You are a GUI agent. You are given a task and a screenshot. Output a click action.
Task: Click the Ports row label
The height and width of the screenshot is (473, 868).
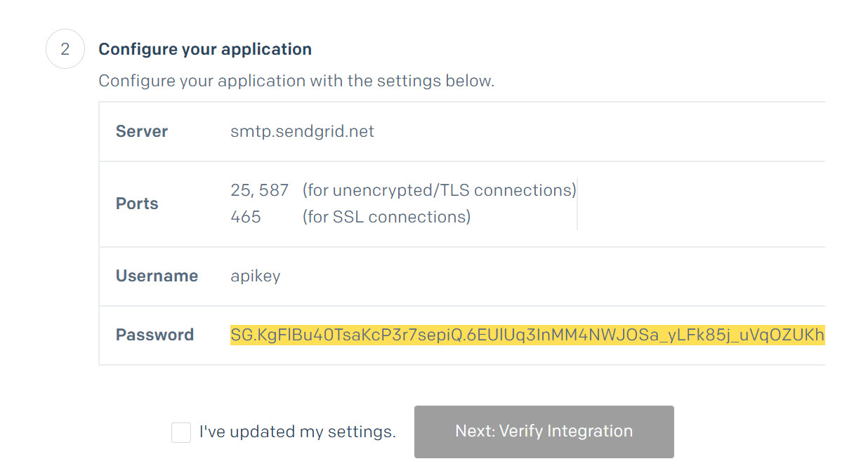pos(137,204)
